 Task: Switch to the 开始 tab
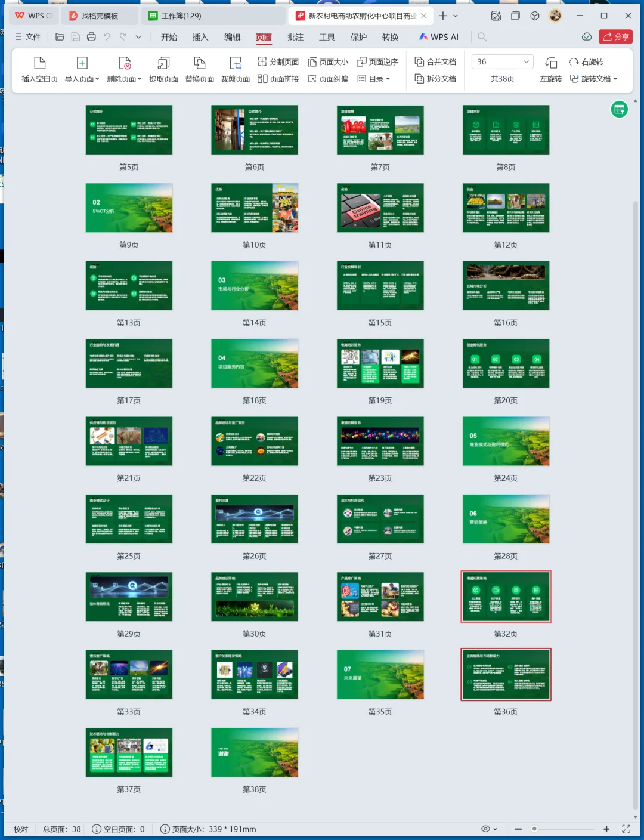pos(169,37)
